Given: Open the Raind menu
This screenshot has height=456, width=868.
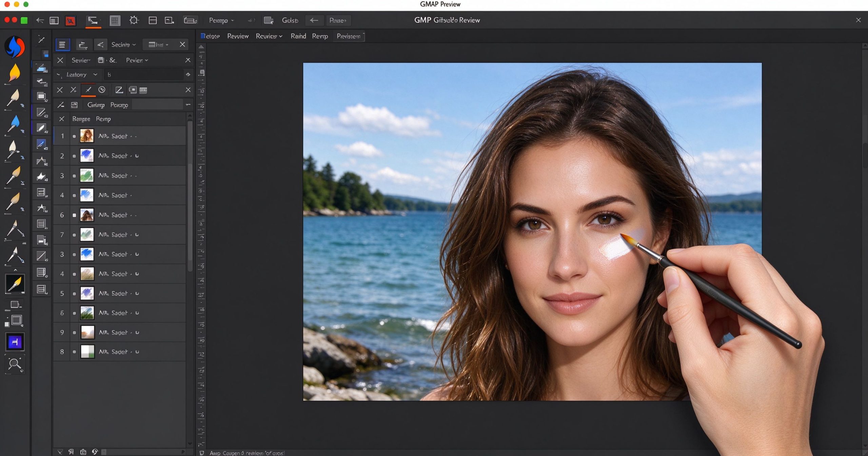Looking at the screenshot, I should click(x=298, y=36).
